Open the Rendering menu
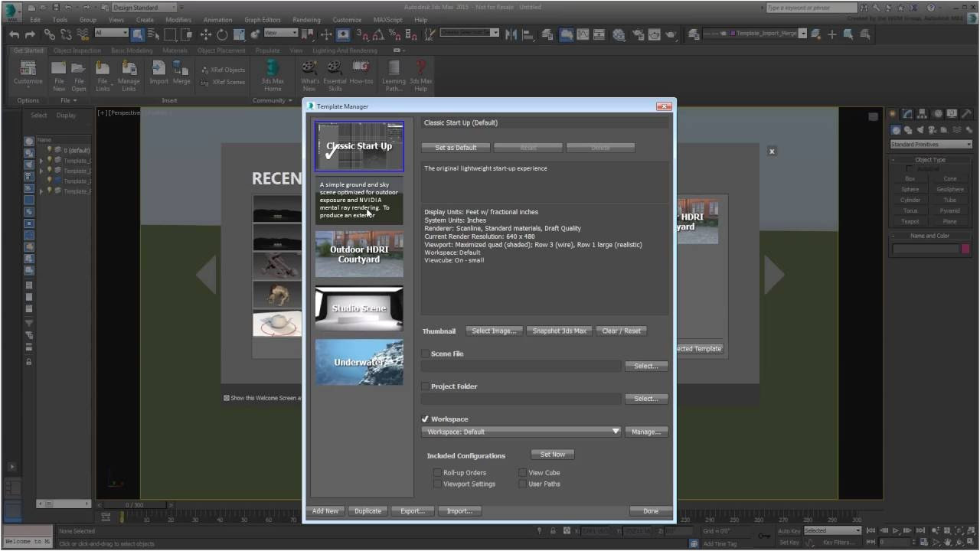 306,20
